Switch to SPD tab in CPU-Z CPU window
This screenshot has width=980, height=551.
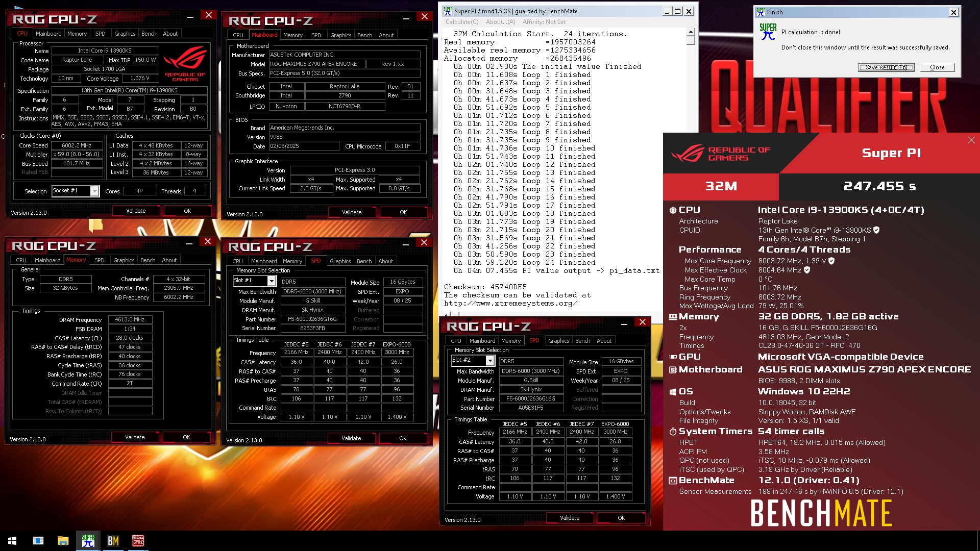101,34
